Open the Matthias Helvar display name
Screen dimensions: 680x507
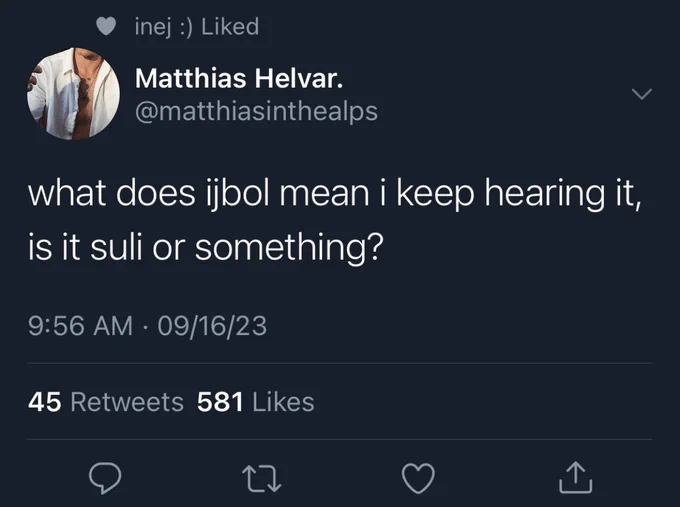(239, 79)
